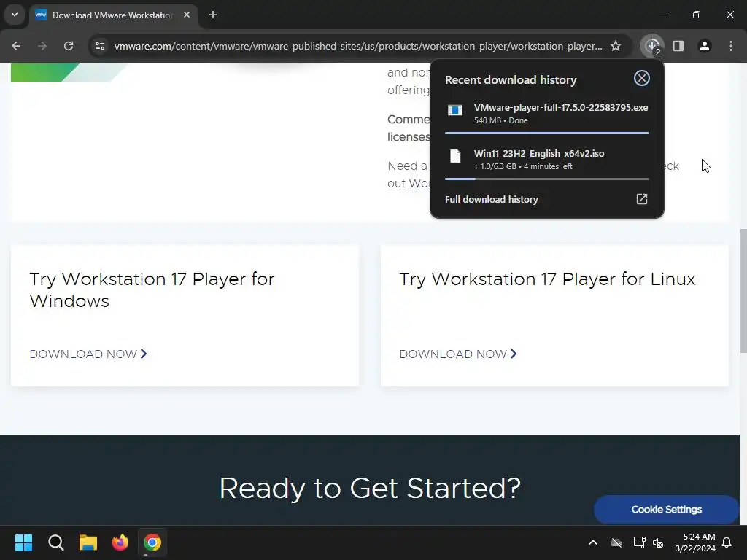Close the Recent download history popup
747x560 pixels.
[642, 78]
